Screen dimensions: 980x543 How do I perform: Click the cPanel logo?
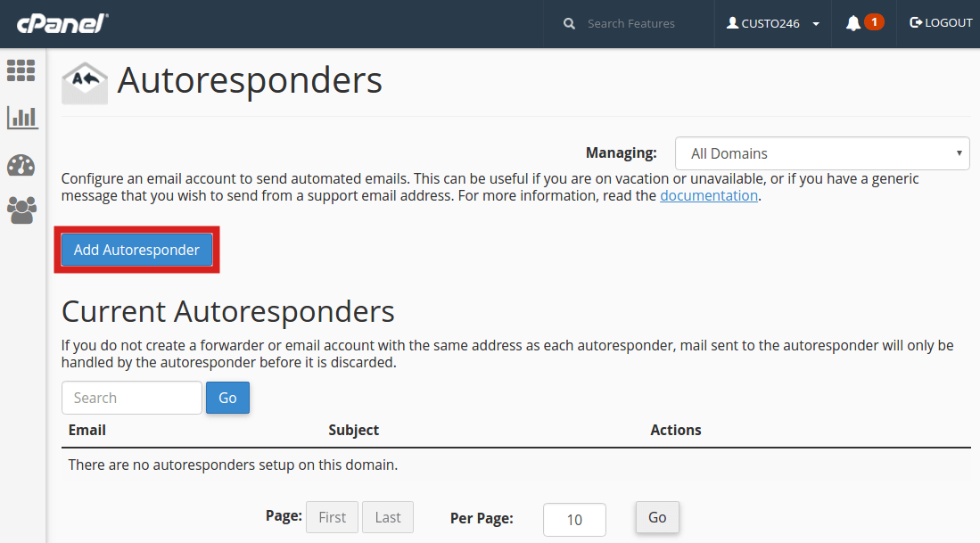pos(62,24)
